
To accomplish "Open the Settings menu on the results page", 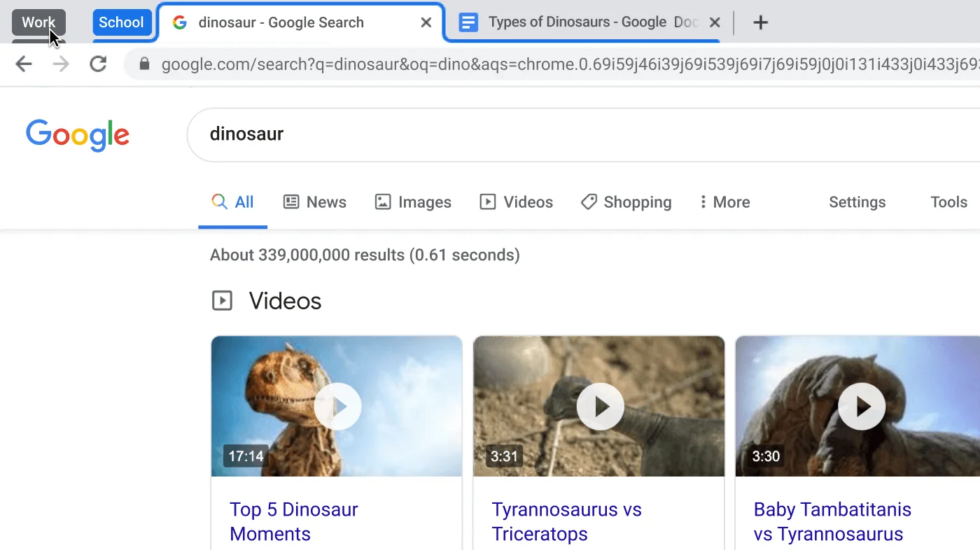I will click(857, 202).
